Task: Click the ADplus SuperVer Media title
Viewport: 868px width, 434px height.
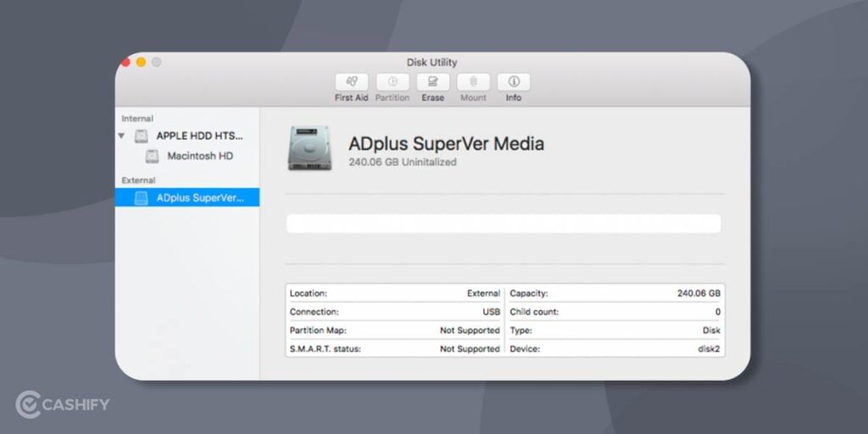Action: 446,144
